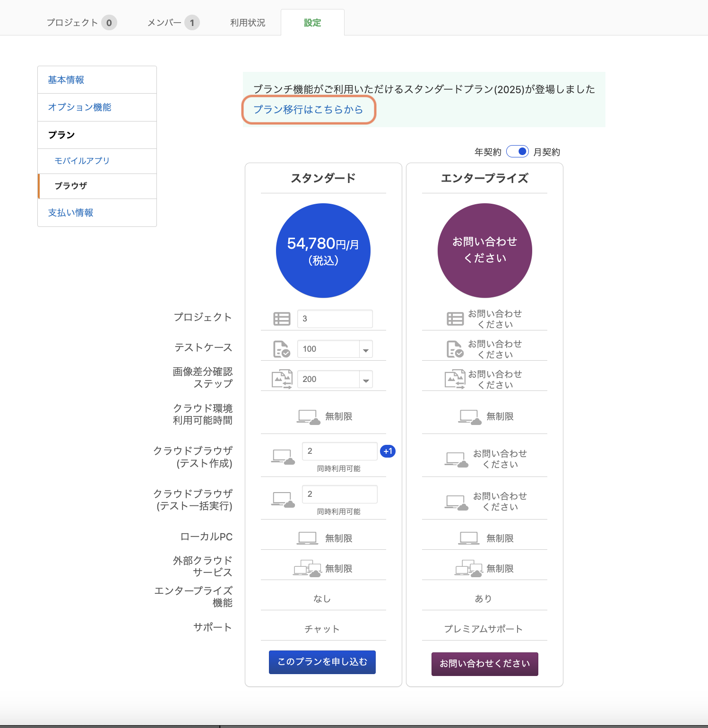Open the メンバー tab
Viewport: 708px width, 728px height.
tap(173, 23)
